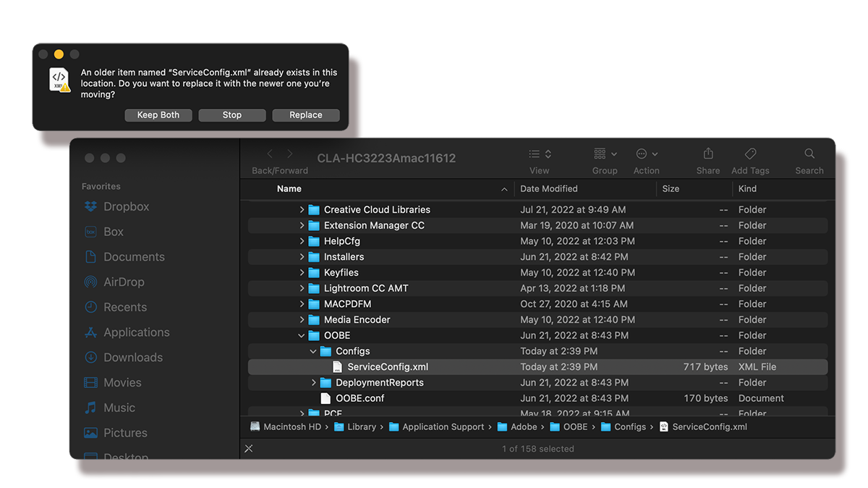
Task: Open Applications from the sidebar
Action: 127,332
